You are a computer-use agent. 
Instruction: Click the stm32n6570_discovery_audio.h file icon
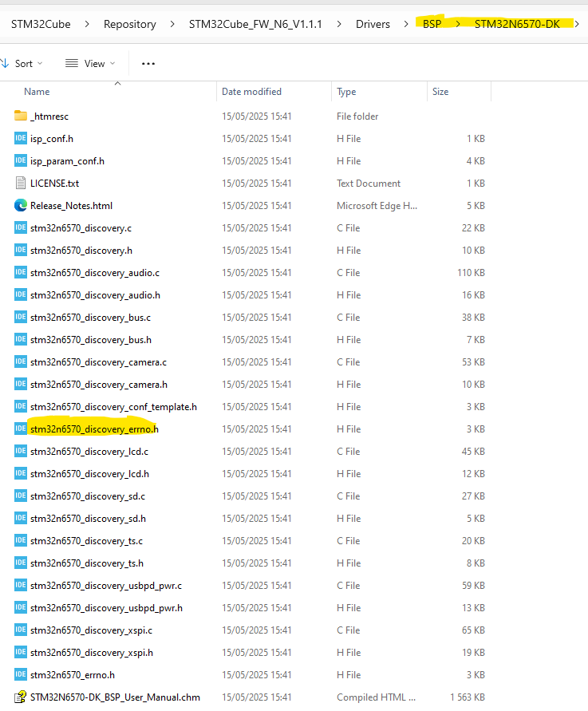(21, 294)
